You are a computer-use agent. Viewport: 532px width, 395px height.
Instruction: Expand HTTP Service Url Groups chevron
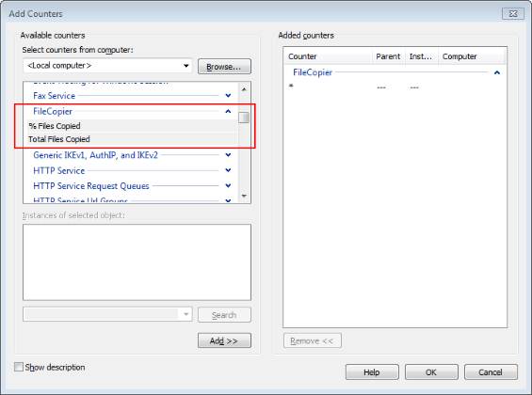(228, 200)
